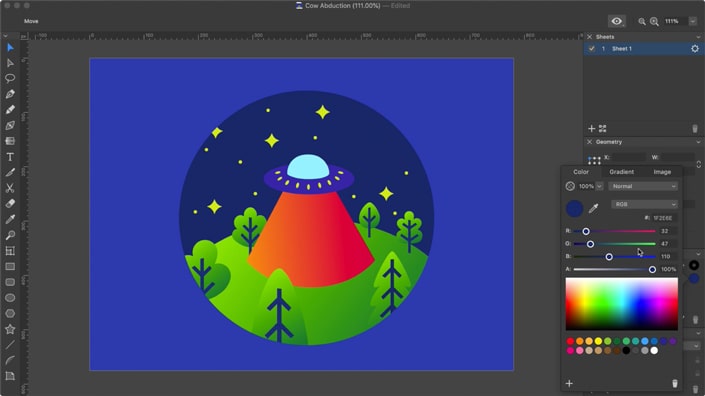Viewport: 705px width, 396px height.
Task: Pick the white preset swatch
Action: tap(654, 350)
